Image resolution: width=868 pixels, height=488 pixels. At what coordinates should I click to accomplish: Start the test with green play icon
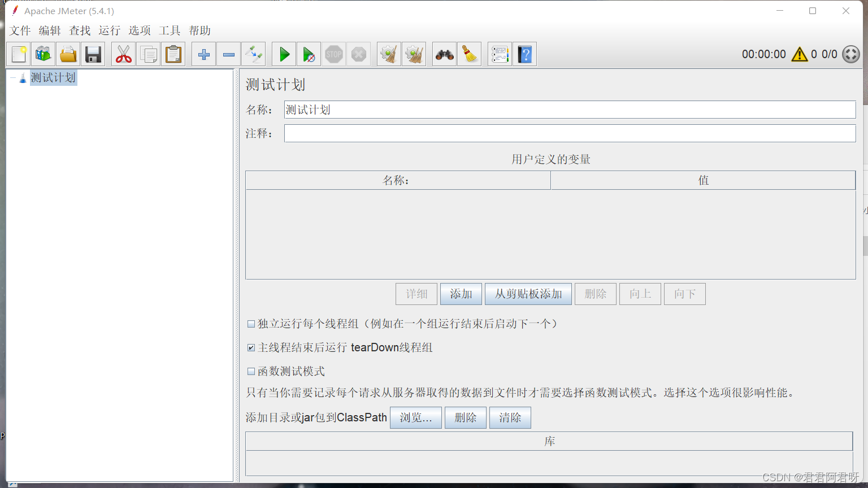pos(284,54)
